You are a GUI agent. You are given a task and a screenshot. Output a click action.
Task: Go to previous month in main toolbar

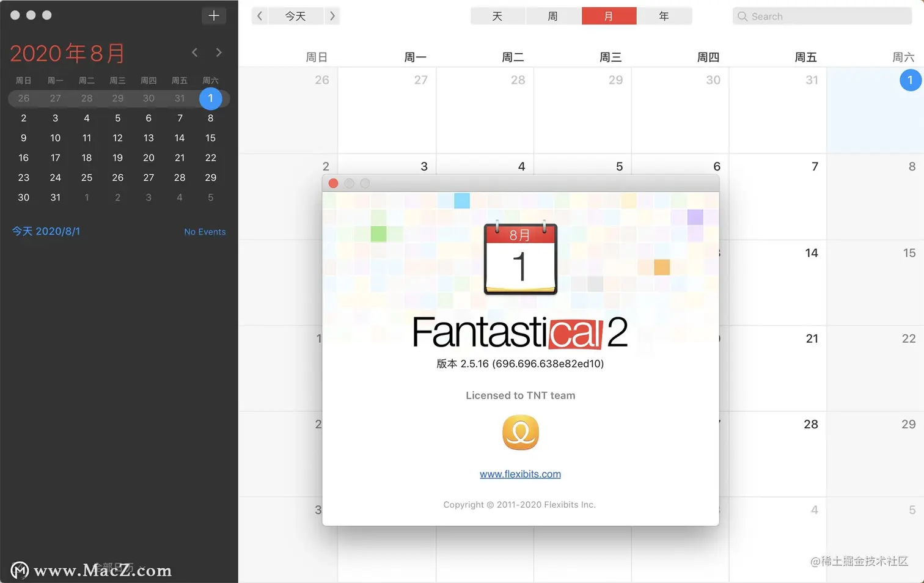260,16
